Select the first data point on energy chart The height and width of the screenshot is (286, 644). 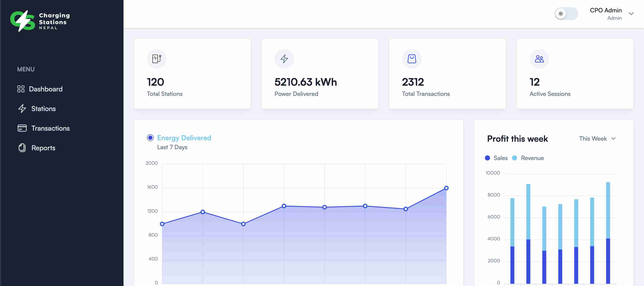pos(162,224)
